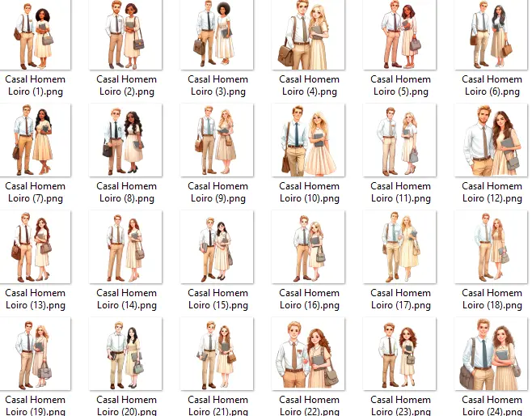Image resolution: width=532 pixels, height=416 pixels.
Task: Select thumbnail of Casal Homem Loiro (21).png
Action: tap(217, 354)
